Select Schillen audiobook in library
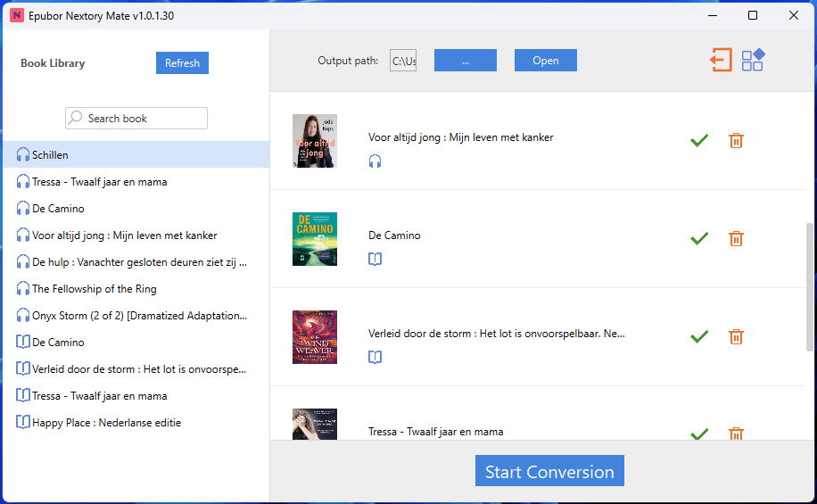The image size is (817, 504). (50, 155)
